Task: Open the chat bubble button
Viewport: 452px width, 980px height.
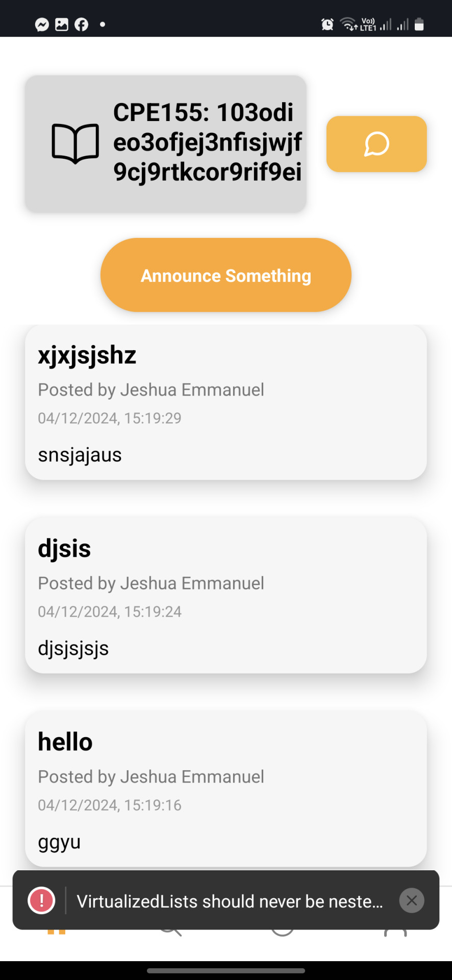Action: (x=376, y=144)
